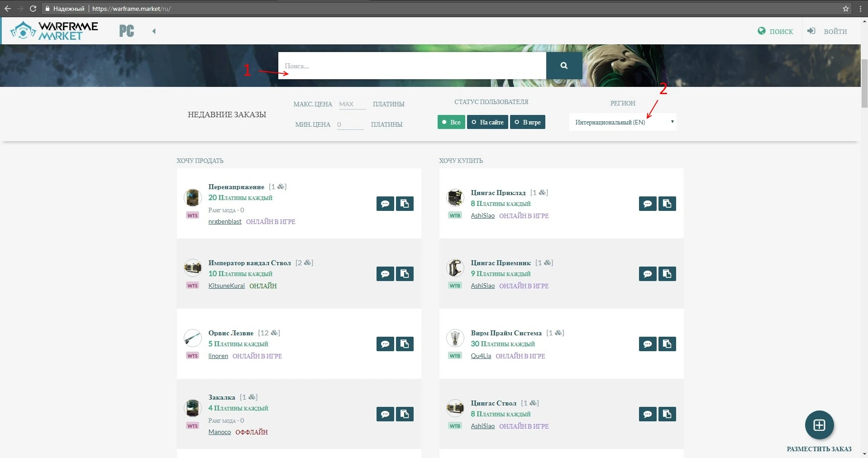Click the page vertical scrollbar thumb
868x458 pixels.
coord(864,84)
